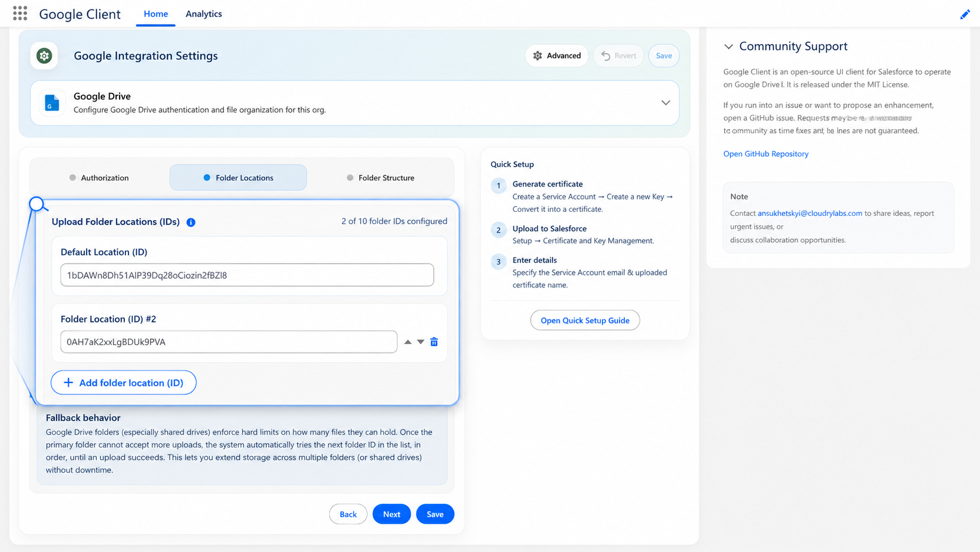
Task: Click the 'Upload Folder Locations (IDs)' heading
Action: click(115, 222)
